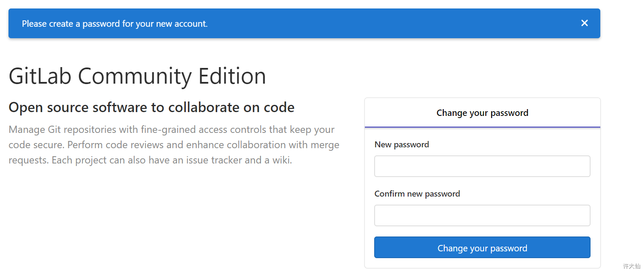Image resolution: width=644 pixels, height=273 pixels.
Task: Click the word "GitLab" in the main heading
Action: tap(40, 76)
